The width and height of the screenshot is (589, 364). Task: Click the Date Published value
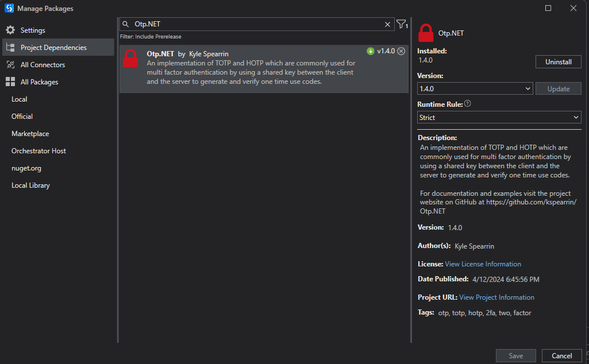pyautogui.click(x=506, y=279)
